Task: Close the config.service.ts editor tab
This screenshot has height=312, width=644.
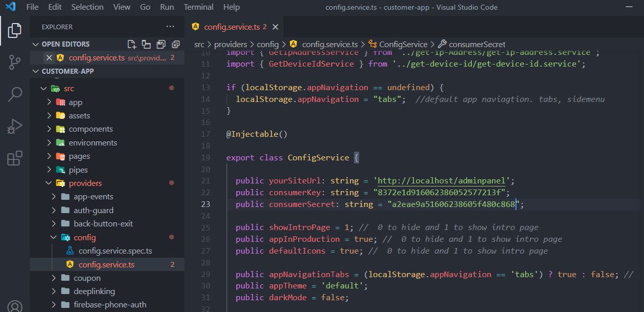Action: [275, 27]
